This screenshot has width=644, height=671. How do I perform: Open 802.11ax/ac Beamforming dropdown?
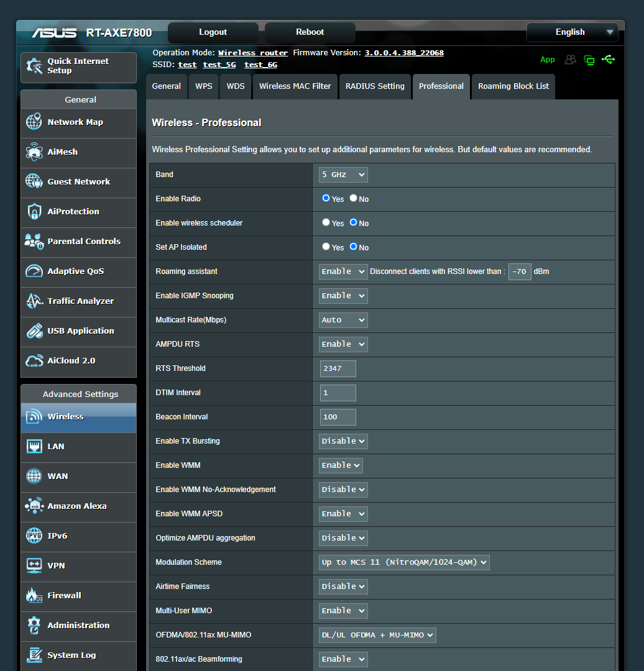[343, 659]
